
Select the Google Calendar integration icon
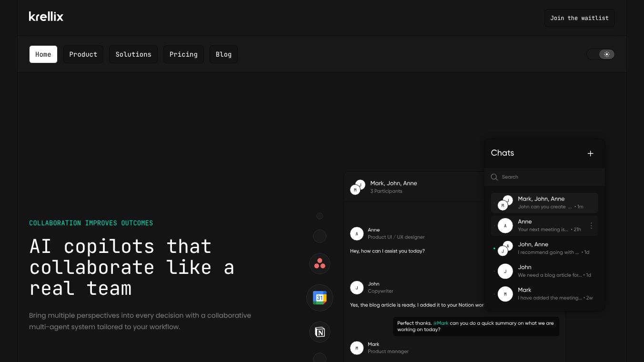[x=320, y=298]
